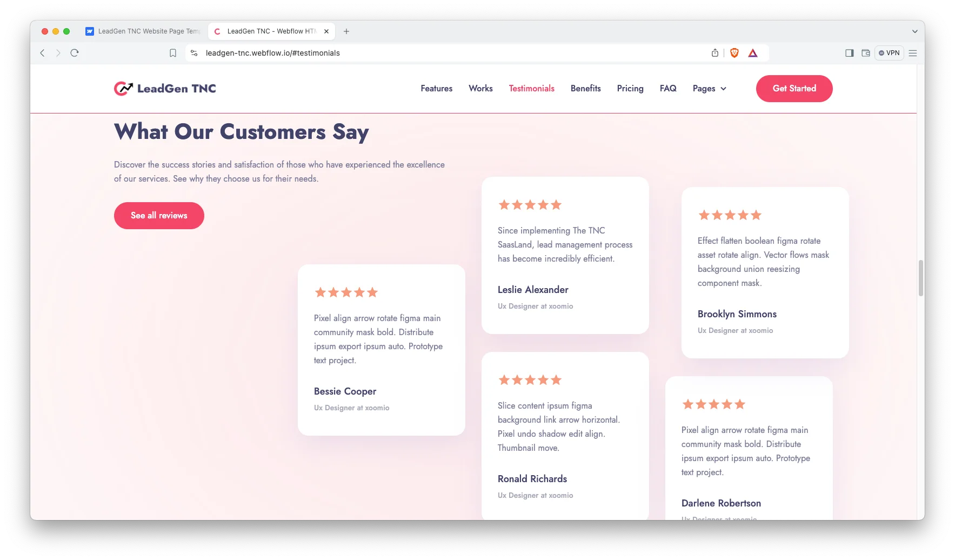Toggle the VPN button

click(889, 53)
